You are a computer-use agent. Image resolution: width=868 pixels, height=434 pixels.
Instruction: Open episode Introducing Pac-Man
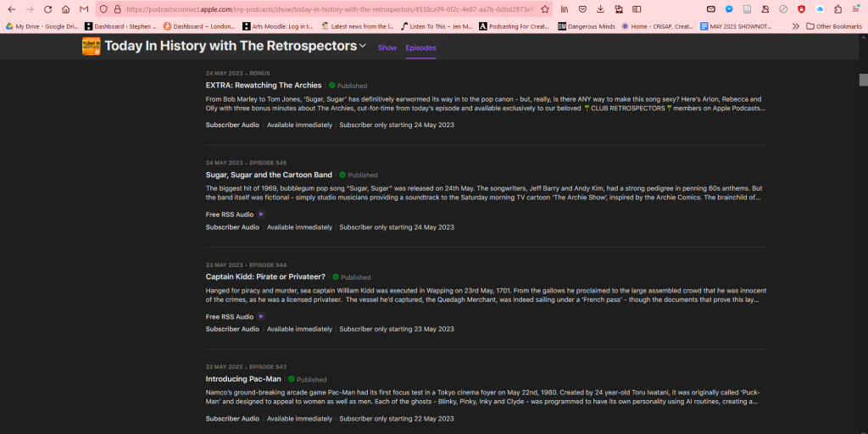(243, 379)
